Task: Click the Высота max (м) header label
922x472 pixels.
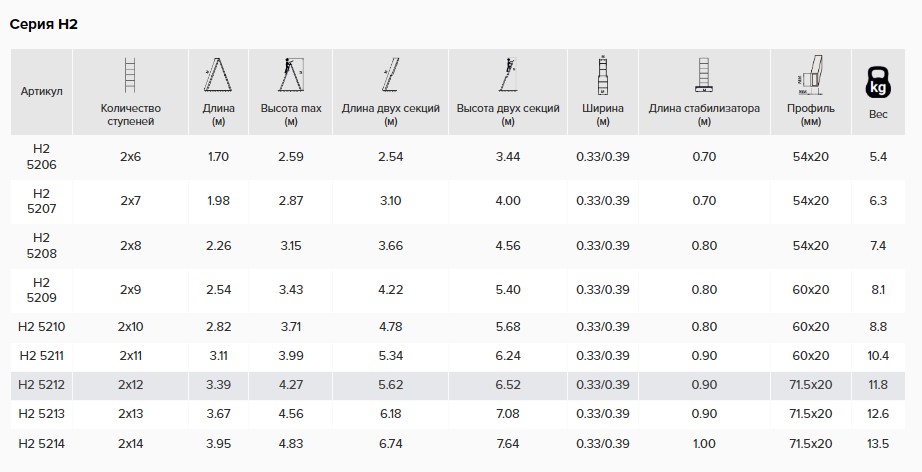Action: tap(291, 115)
